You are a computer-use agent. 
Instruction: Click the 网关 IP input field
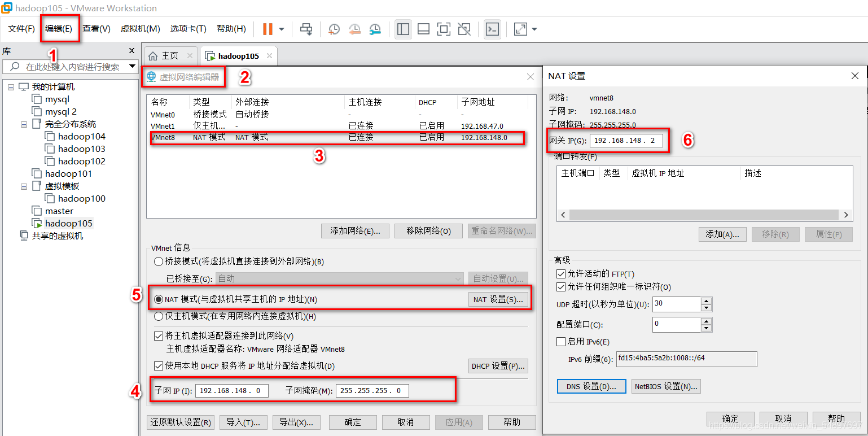pyautogui.click(x=626, y=141)
